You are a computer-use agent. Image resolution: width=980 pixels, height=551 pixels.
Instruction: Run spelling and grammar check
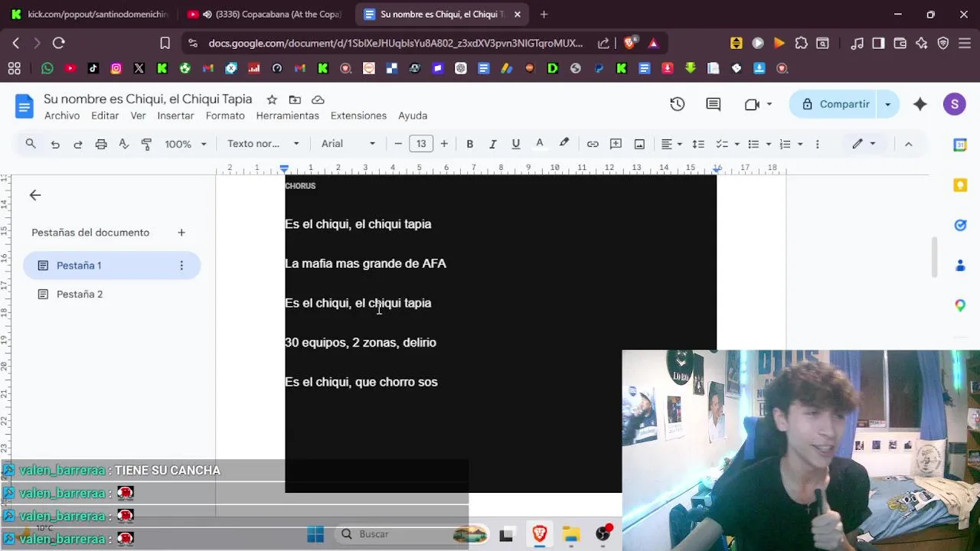tap(124, 144)
